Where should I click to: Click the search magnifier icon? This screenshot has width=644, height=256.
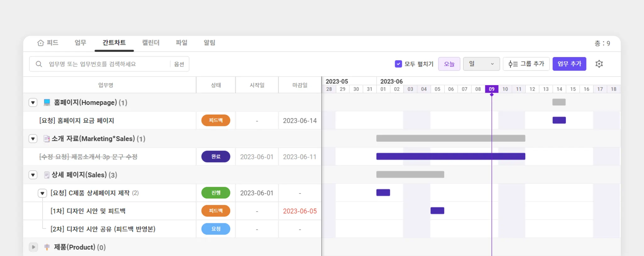coord(39,64)
